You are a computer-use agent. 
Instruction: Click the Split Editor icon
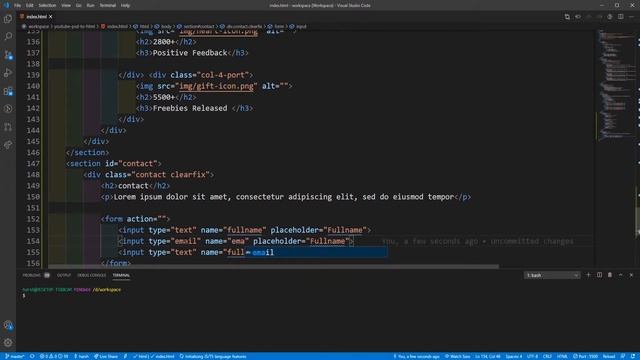620,17
